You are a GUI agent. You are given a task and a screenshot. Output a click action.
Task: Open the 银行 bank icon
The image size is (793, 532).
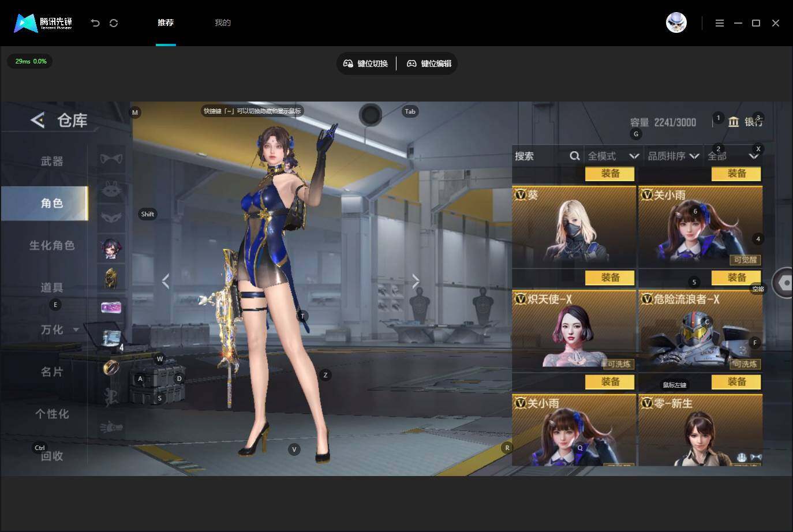click(734, 122)
